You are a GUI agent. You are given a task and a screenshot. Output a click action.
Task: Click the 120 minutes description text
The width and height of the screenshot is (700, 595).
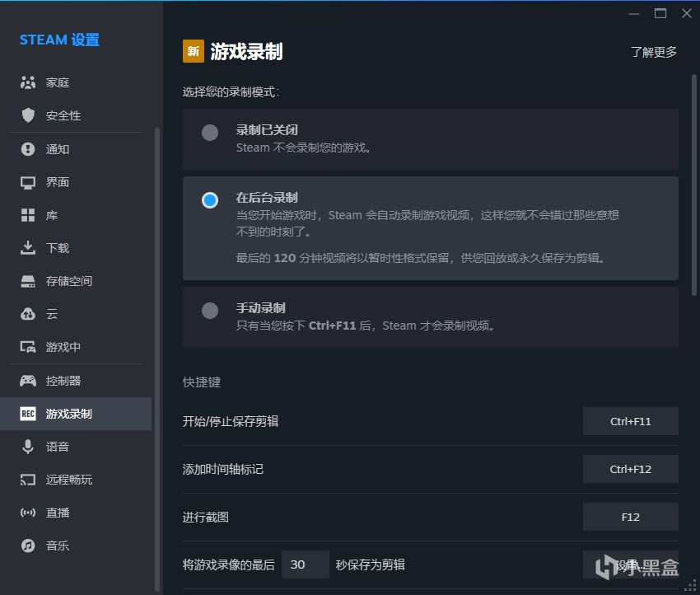click(420, 258)
